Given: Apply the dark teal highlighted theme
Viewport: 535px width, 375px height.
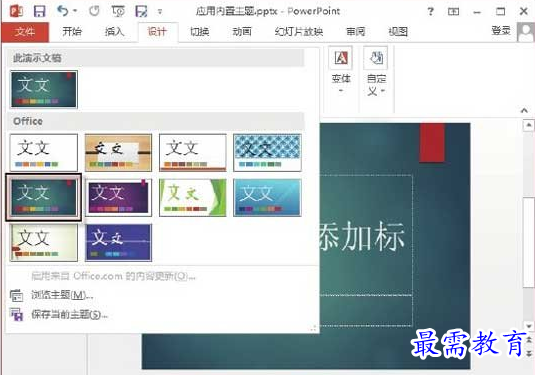Looking at the screenshot, I should tap(44, 198).
